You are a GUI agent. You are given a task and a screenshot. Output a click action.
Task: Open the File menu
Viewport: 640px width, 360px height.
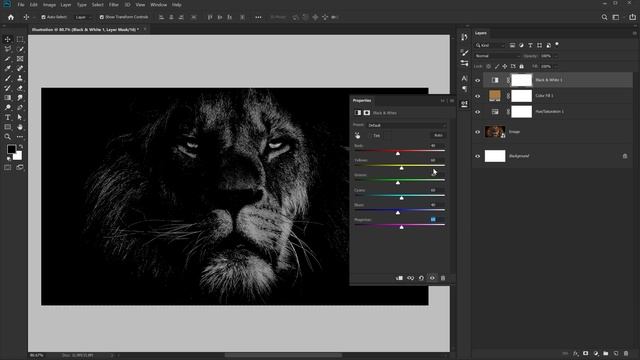click(21, 5)
